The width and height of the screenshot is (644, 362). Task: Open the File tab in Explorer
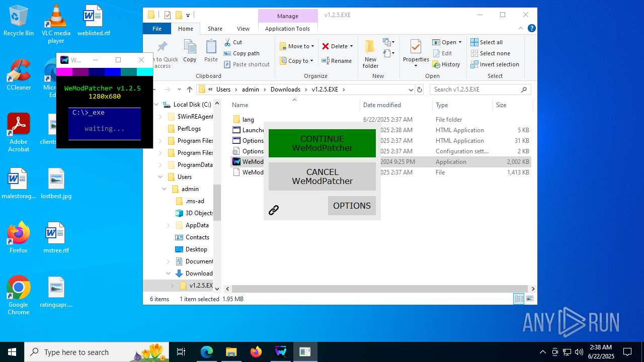click(x=157, y=29)
